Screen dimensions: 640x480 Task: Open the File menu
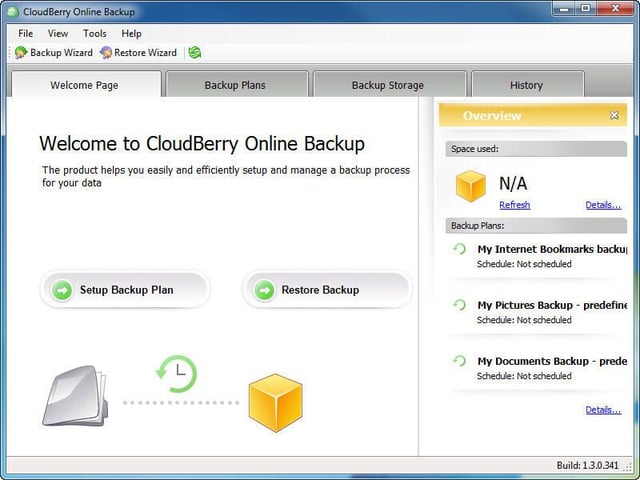[x=25, y=33]
